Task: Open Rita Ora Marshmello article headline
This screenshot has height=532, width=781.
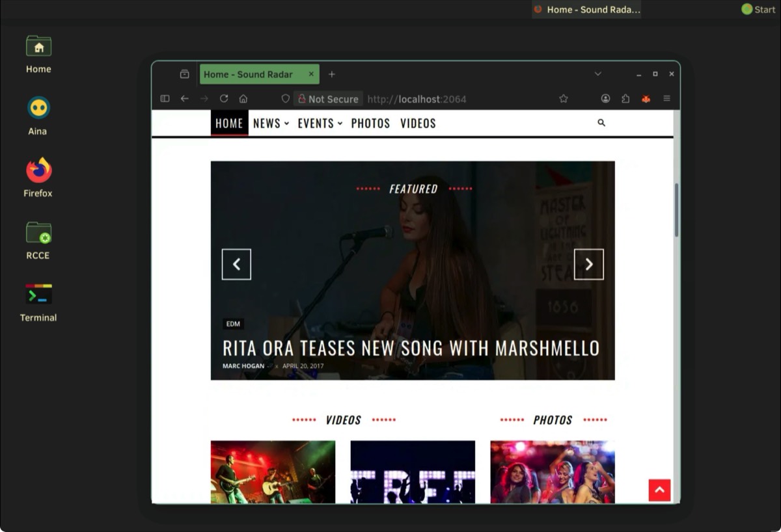Action: pos(411,348)
